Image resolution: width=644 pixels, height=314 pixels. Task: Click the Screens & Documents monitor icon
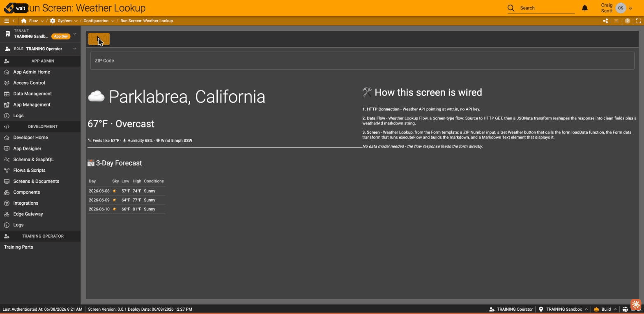(7, 181)
